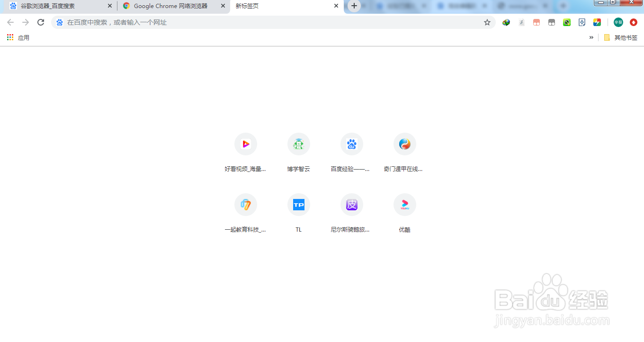Click the 一起教育科技_... label text

pyautogui.click(x=245, y=229)
